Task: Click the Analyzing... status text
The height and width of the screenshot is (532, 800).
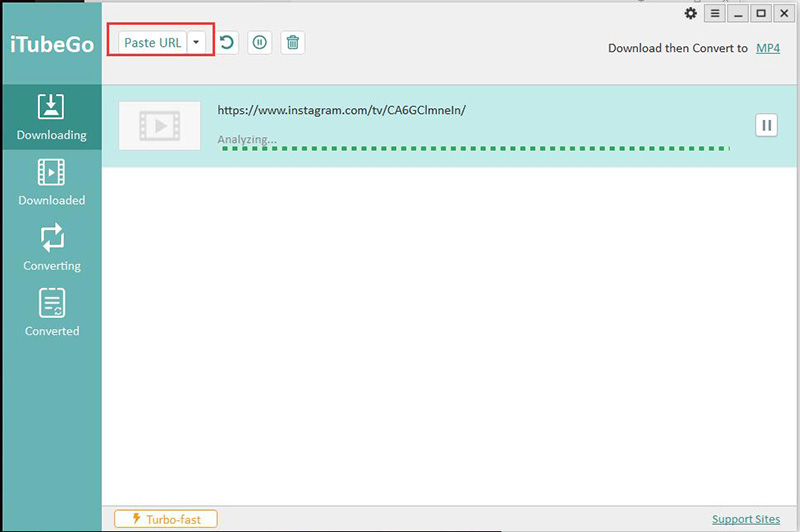Action: click(x=247, y=139)
